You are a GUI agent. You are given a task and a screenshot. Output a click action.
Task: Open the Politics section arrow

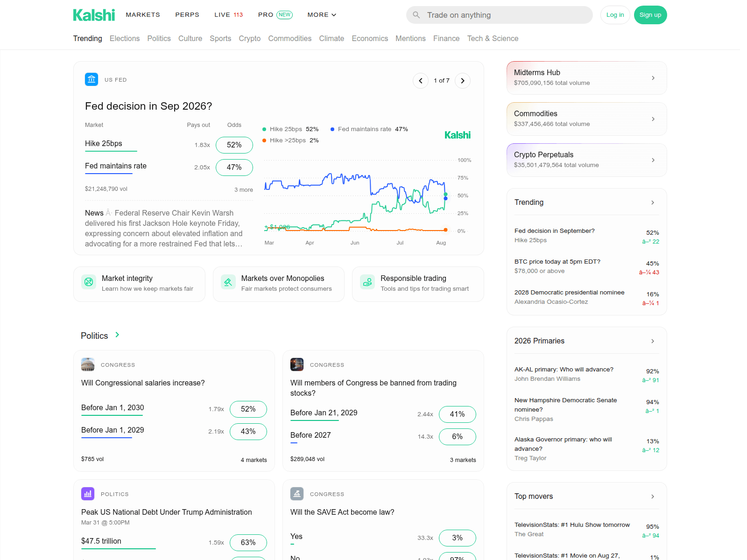pyautogui.click(x=117, y=335)
